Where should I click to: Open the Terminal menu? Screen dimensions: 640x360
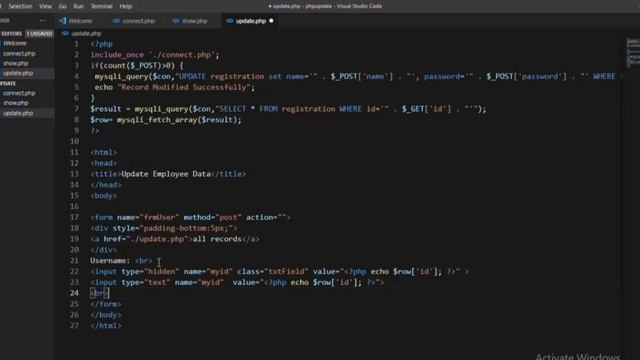point(101,6)
